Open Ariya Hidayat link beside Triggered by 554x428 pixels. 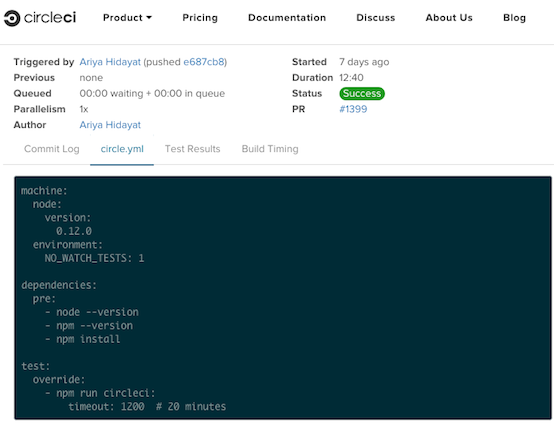click(110, 62)
